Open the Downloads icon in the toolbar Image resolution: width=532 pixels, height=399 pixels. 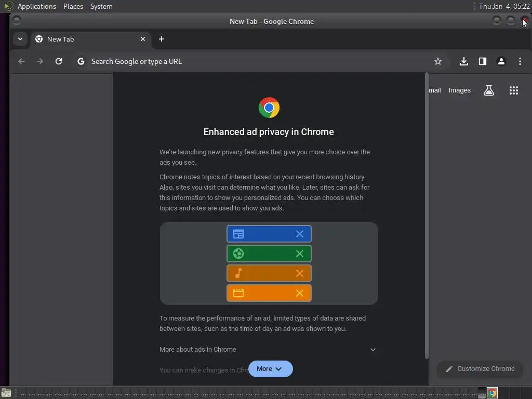click(464, 61)
